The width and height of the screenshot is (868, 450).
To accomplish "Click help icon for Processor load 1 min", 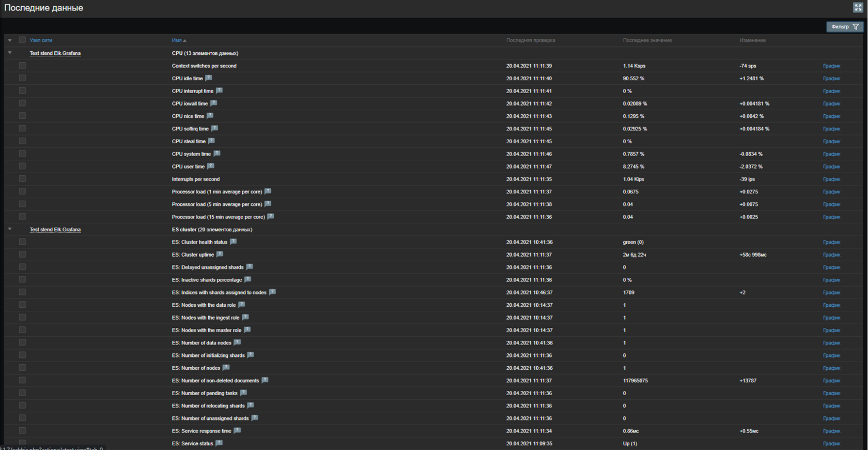I will pos(268,191).
